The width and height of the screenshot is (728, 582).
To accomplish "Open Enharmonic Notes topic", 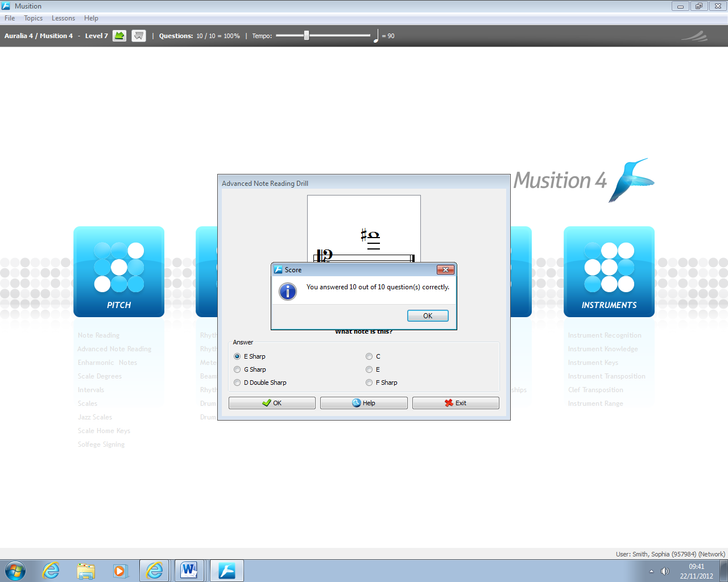I will pyautogui.click(x=107, y=363).
